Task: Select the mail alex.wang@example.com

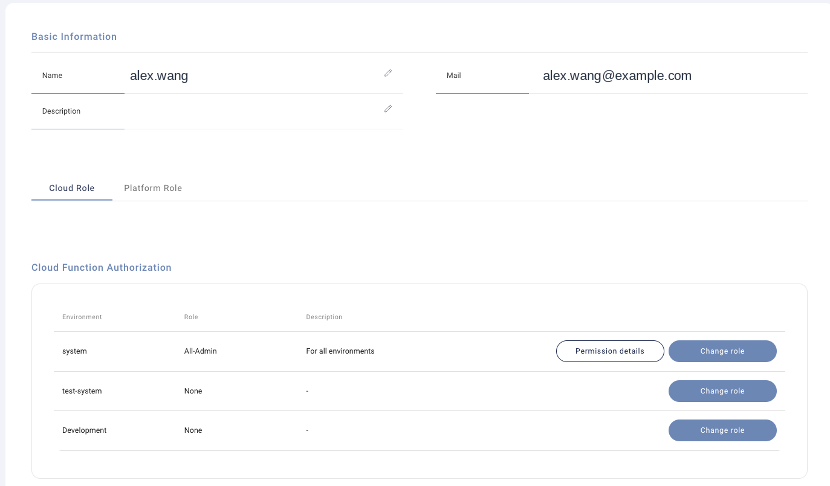Action: click(617, 76)
